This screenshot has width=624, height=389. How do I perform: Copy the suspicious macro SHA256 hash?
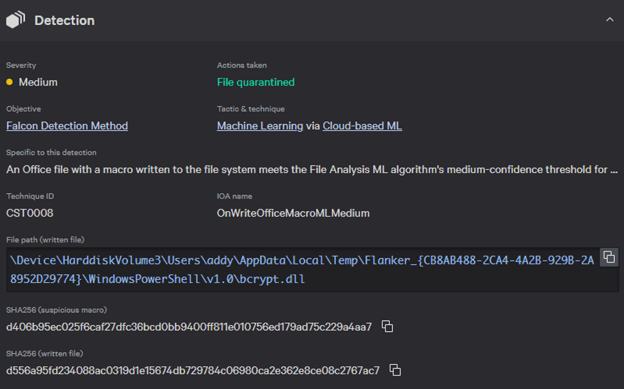[x=388, y=326]
